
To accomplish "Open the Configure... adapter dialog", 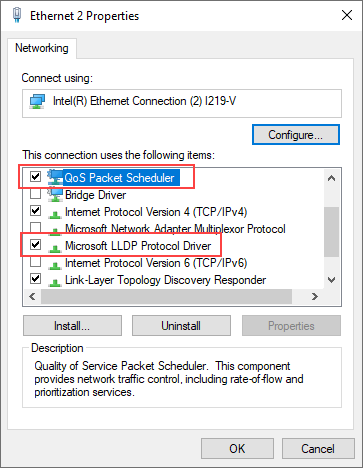I will 296,135.
